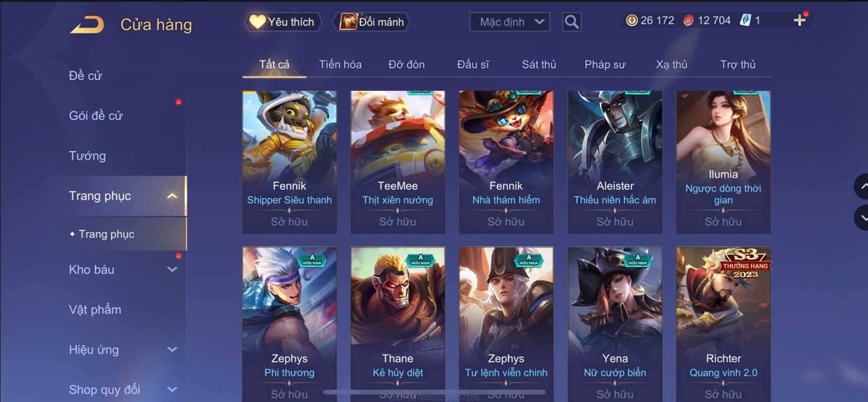Open Tướng in the sidebar
This screenshot has width=868, height=402.
[87, 156]
